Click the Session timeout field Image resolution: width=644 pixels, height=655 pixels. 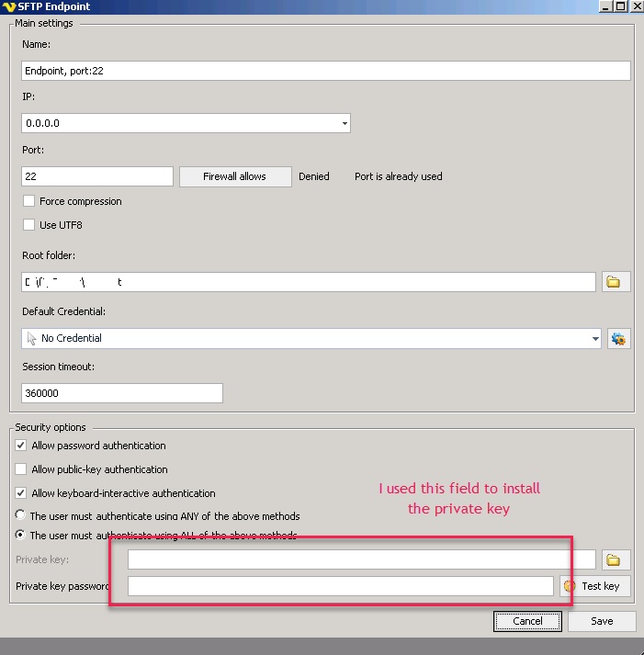[x=121, y=393]
